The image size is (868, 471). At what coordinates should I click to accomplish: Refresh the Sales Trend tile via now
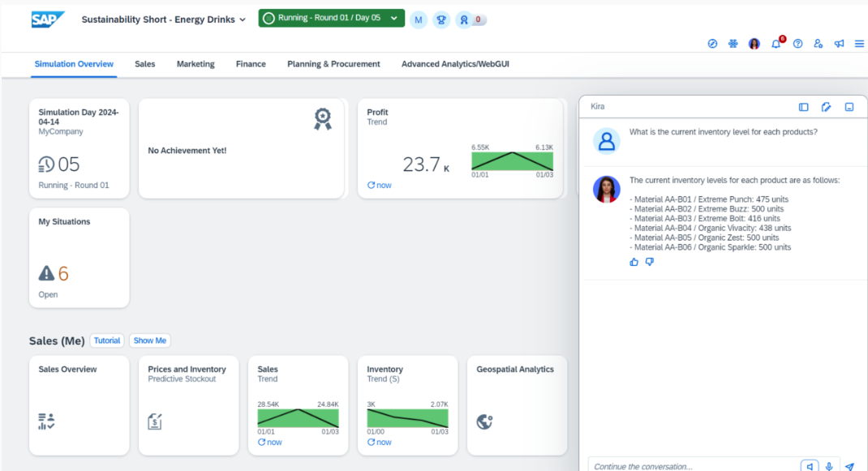coord(269,442)
